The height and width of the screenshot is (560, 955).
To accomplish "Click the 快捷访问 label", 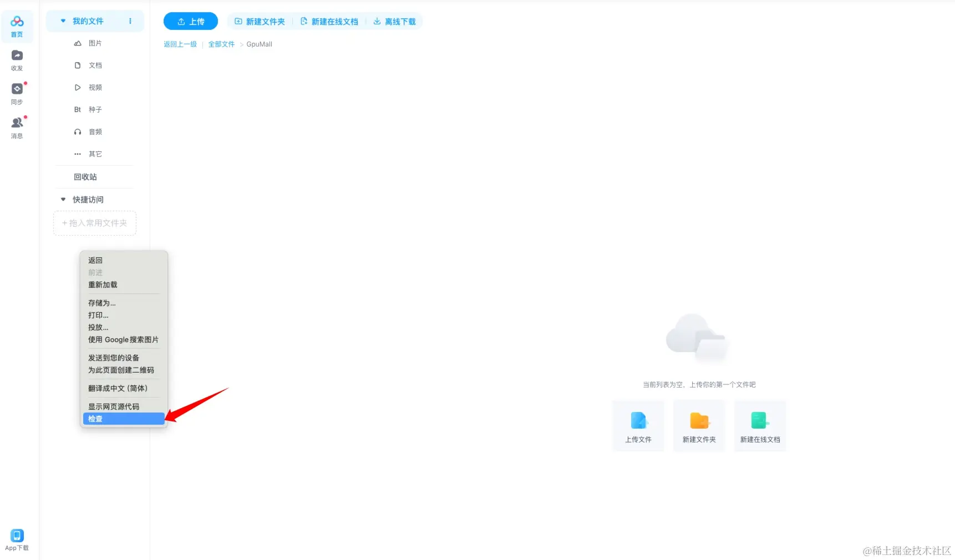I will [x=88, y=200].
